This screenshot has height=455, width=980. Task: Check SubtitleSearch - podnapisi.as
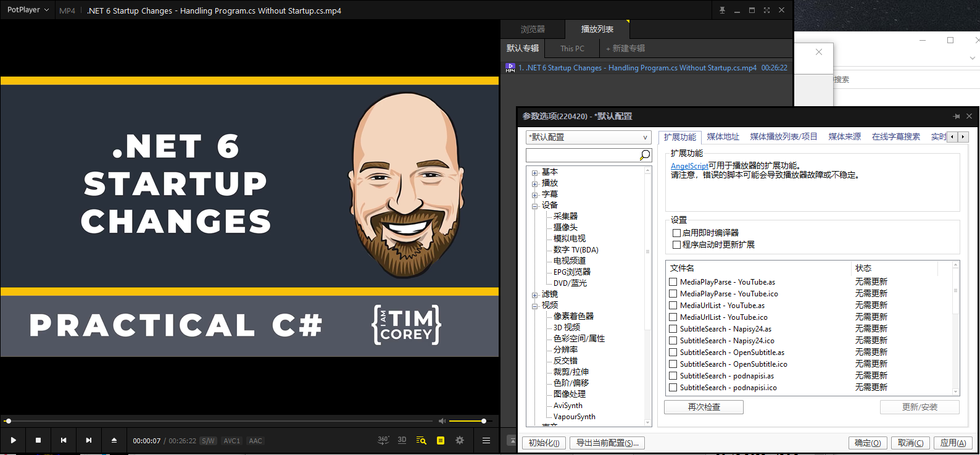point(673,375)
